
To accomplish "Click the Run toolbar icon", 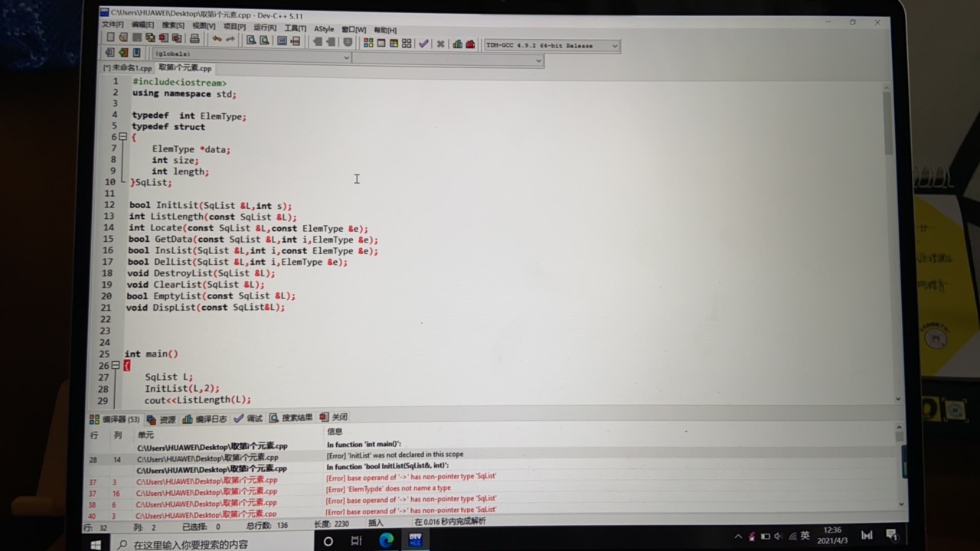I will (381, 43).
